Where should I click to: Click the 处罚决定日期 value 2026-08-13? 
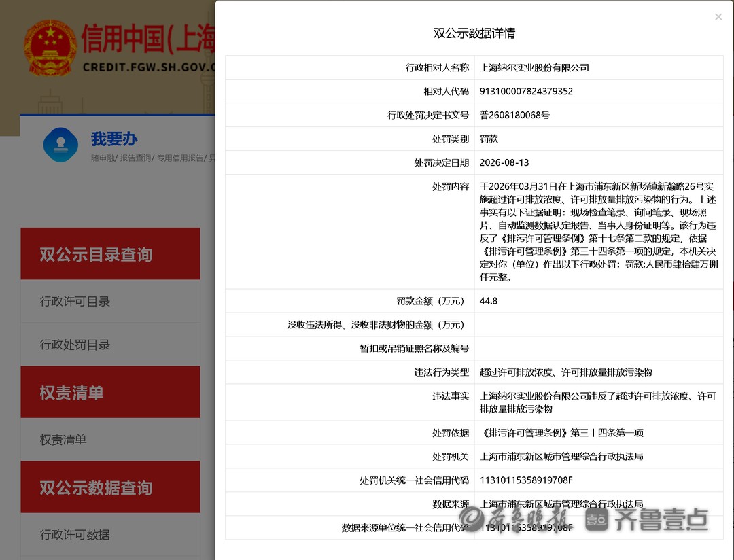[x=504, y=162]
